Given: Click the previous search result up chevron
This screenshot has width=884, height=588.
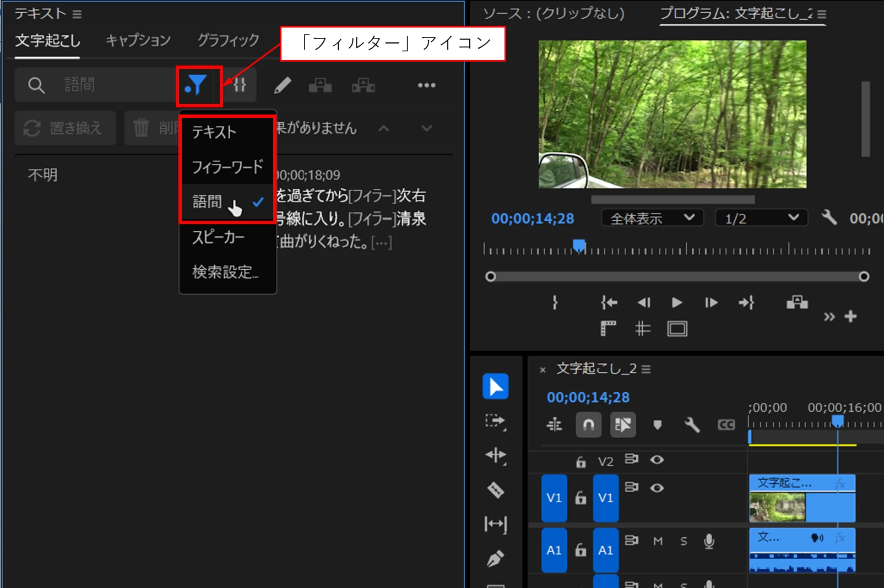Looking at the screenshot, I should point(384,128).
